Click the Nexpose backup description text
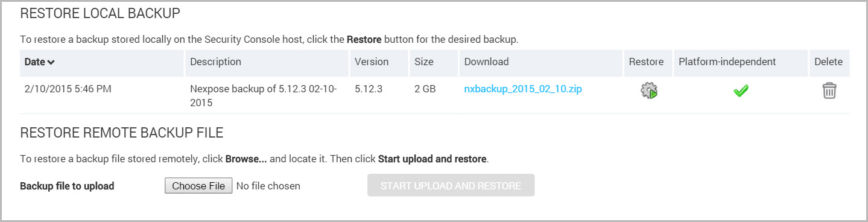 [x=263, y=96]
